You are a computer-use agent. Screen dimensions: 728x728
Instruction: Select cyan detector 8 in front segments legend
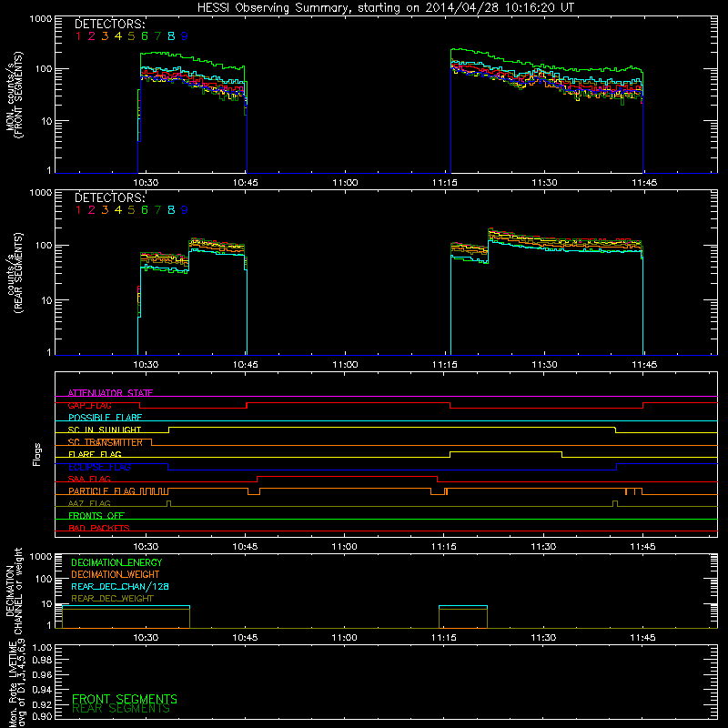[171, 36]
